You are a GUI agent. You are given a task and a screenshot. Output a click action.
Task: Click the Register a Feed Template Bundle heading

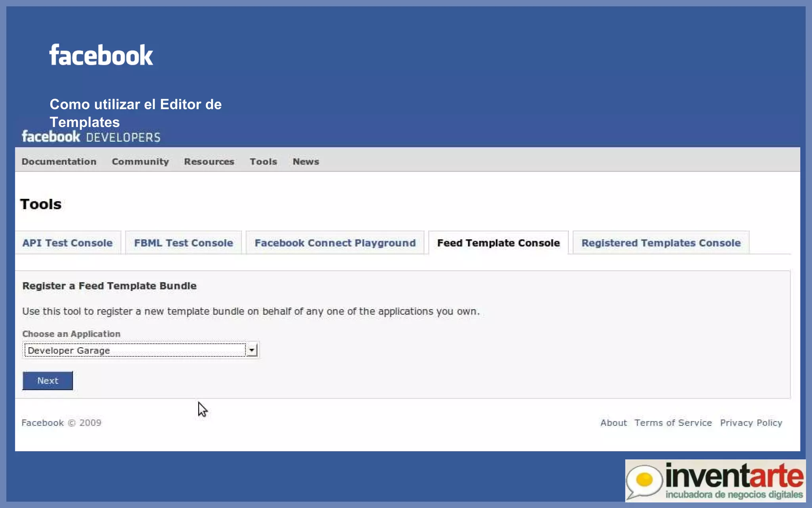(109, 286)
